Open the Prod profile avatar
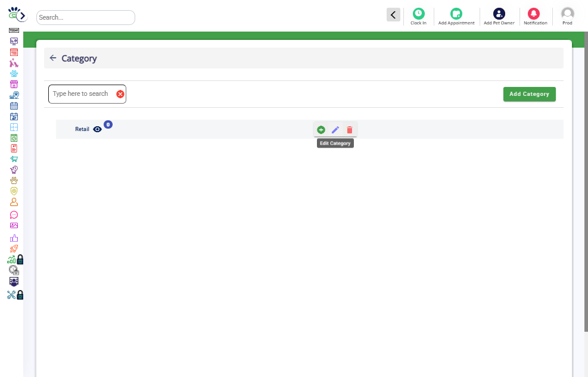 pyautogui.click(x=567, y=14)
